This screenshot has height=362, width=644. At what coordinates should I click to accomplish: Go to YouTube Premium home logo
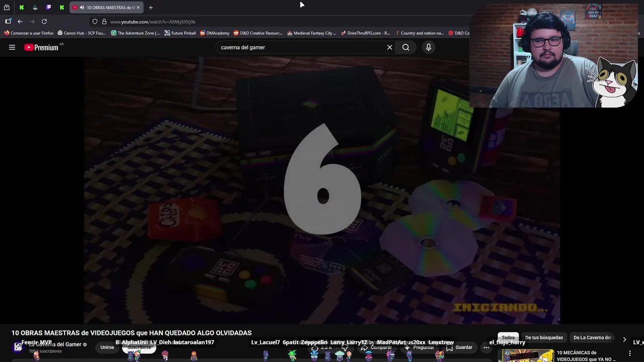pos(41,47)
